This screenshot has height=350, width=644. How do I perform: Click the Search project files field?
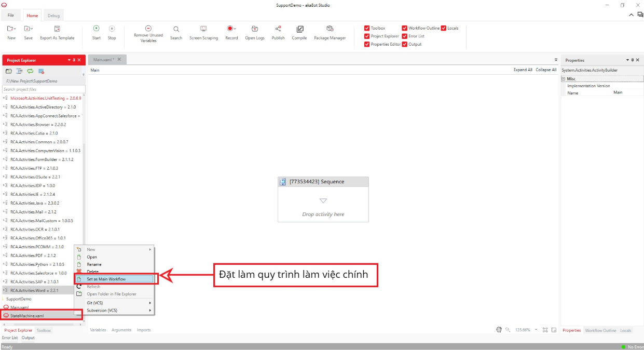tap(44, 89)
